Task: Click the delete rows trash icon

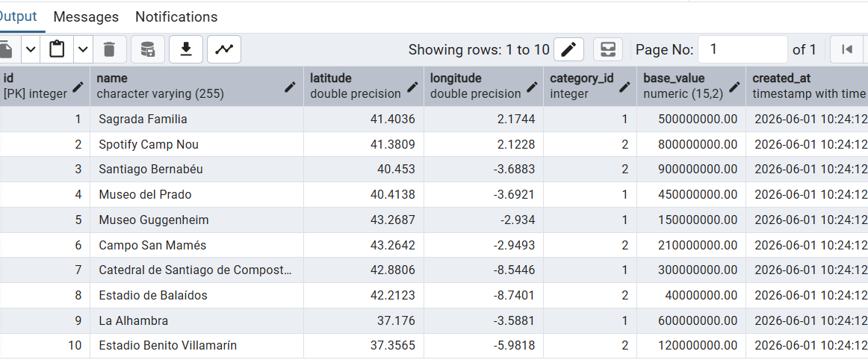Action: pos(109,49)
